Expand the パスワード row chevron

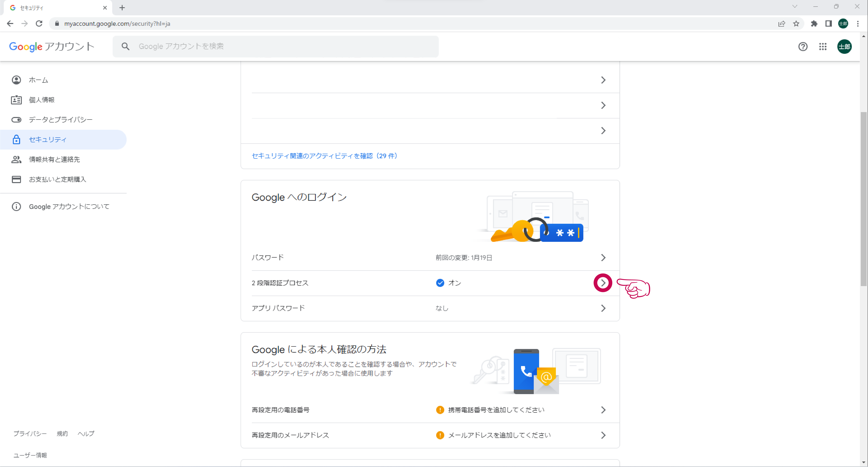[603, 258]
